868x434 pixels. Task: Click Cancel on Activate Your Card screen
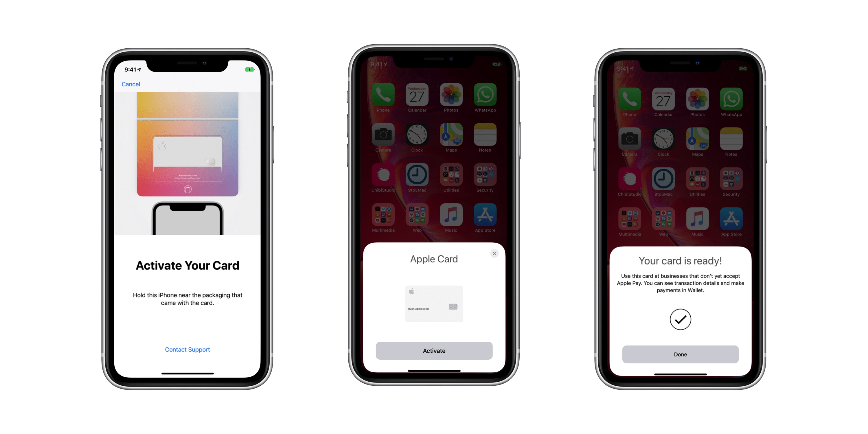coord(130,84)
